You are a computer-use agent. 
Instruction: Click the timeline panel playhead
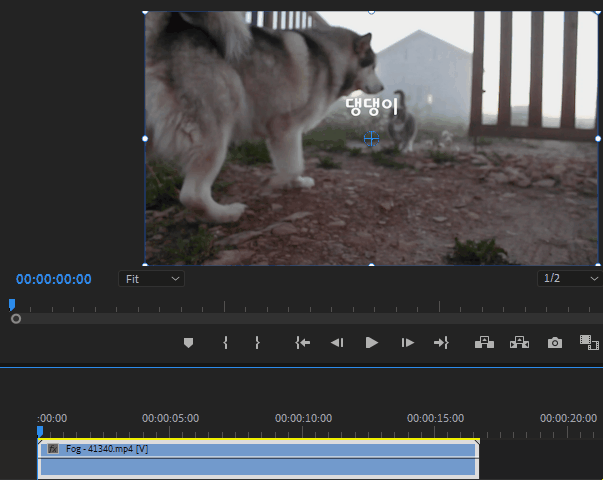pyautogui.click(x=40, y=431)
